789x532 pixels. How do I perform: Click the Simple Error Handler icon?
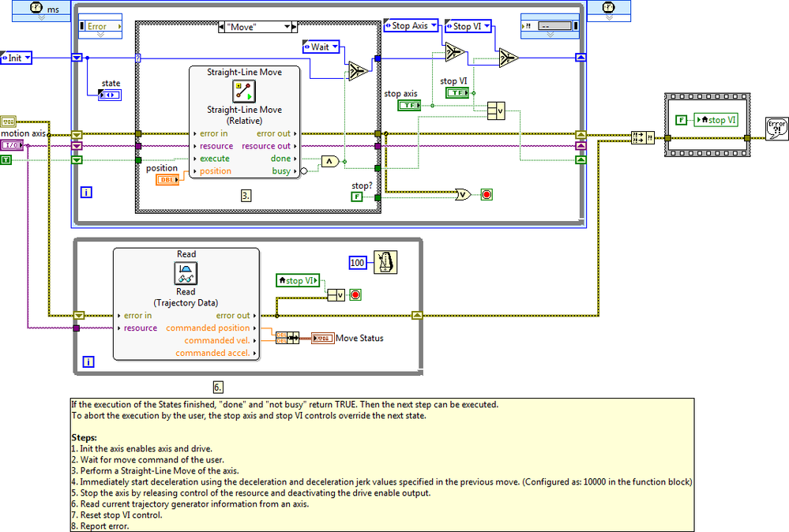coord(776,129)
